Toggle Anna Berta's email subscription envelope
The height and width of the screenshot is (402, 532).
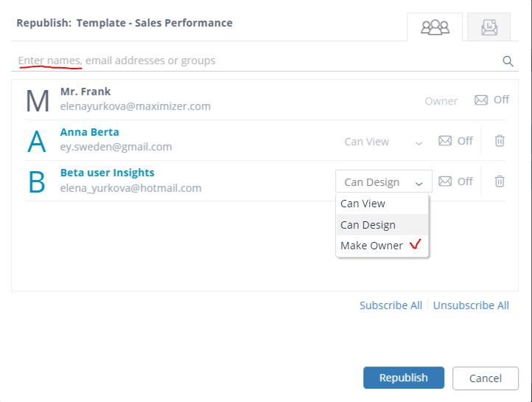tap(445, 141)
